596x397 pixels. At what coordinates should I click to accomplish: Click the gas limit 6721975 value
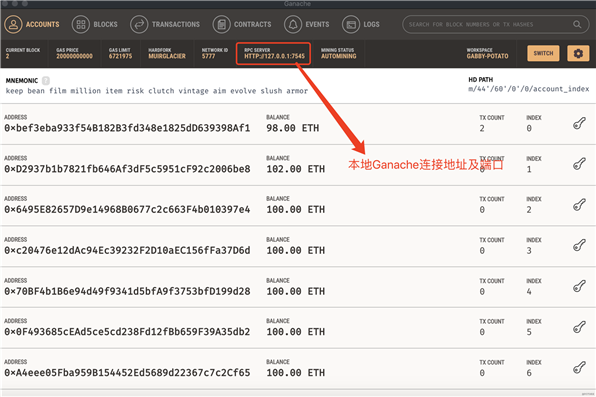[x=120, y=56]
